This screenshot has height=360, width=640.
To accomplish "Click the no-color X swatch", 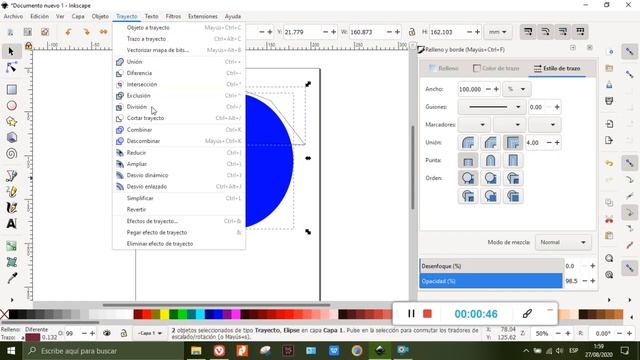I will [4, 314].
